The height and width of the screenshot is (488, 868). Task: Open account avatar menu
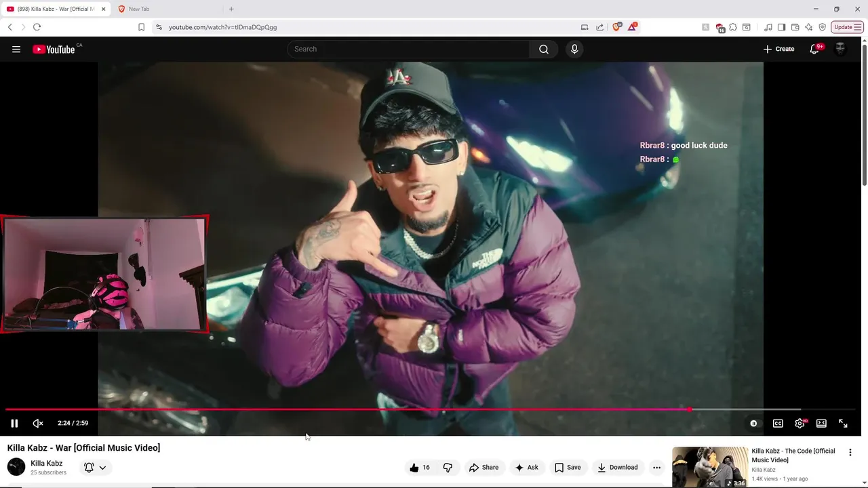pyautogui.click(x=840, y=49)
